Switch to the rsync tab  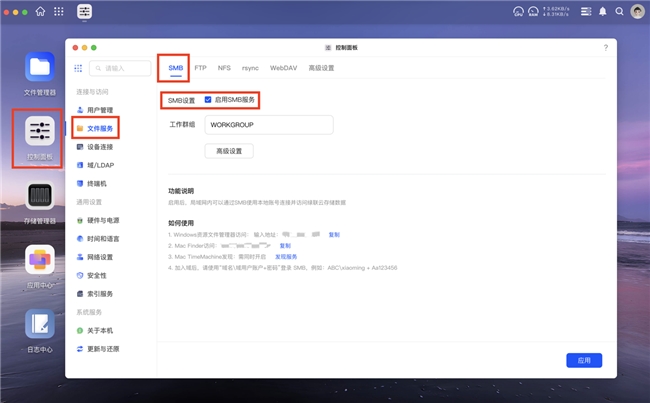(250, 68)
